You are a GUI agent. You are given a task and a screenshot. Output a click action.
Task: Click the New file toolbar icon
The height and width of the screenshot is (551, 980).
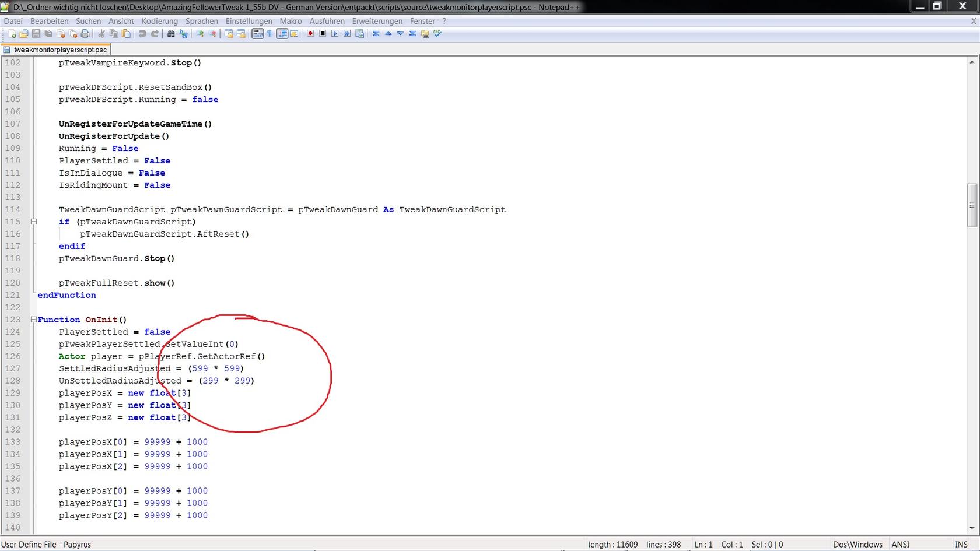click(x=12, y=34)
